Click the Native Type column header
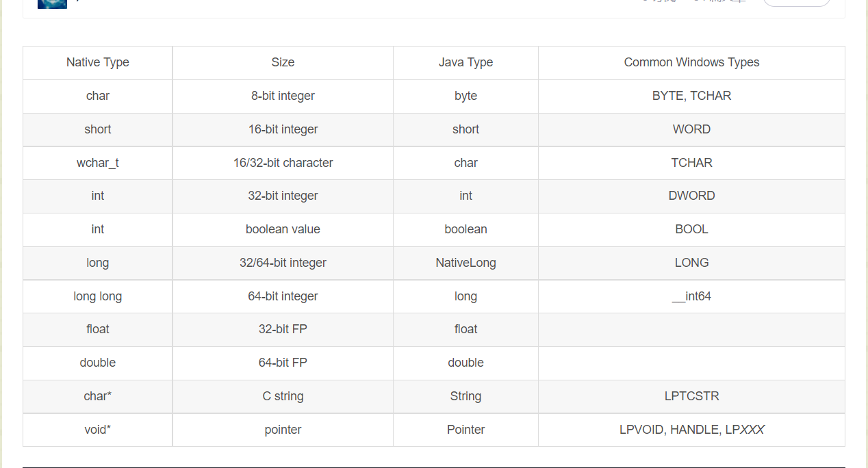This screenshot has height=468, width=868. [x=98, y=62]
